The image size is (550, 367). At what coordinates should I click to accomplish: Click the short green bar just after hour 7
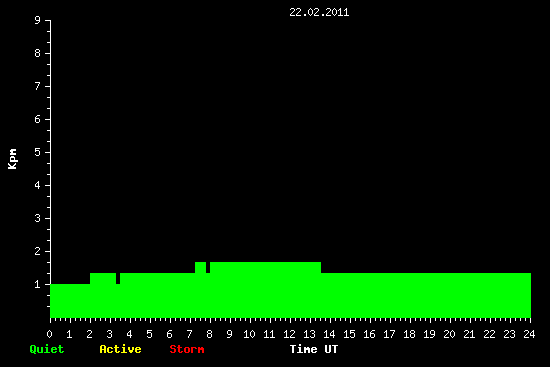tap(200, 290)
